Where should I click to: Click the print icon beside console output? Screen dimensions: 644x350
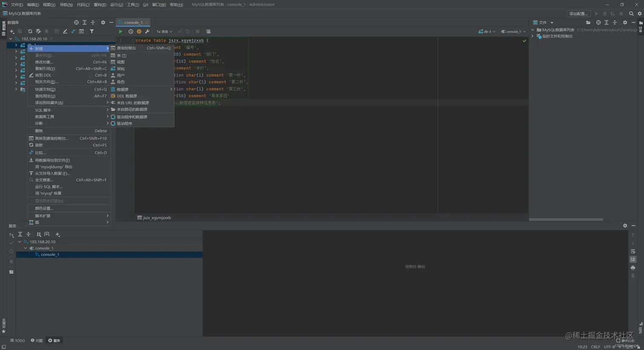tap(633, 268)
